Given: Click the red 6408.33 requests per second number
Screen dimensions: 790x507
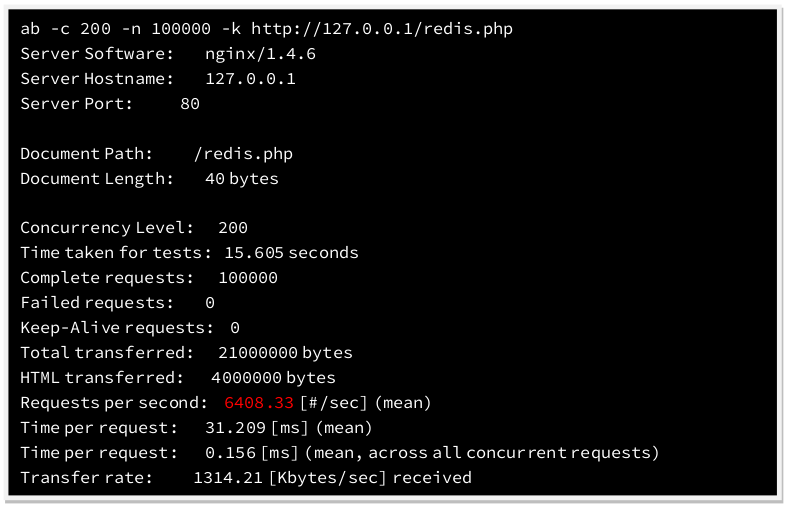Looking at the screenshot, I should pos(259,403).
